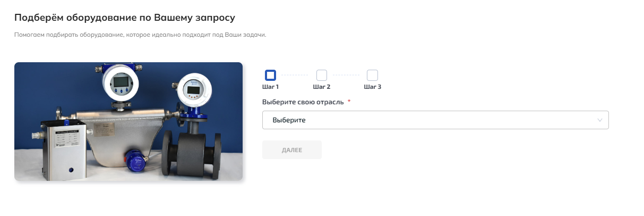
Task: Click the heading Подберём оборудование по Вашему запросу
Action: pyautogui.click(x=125, y=18)
